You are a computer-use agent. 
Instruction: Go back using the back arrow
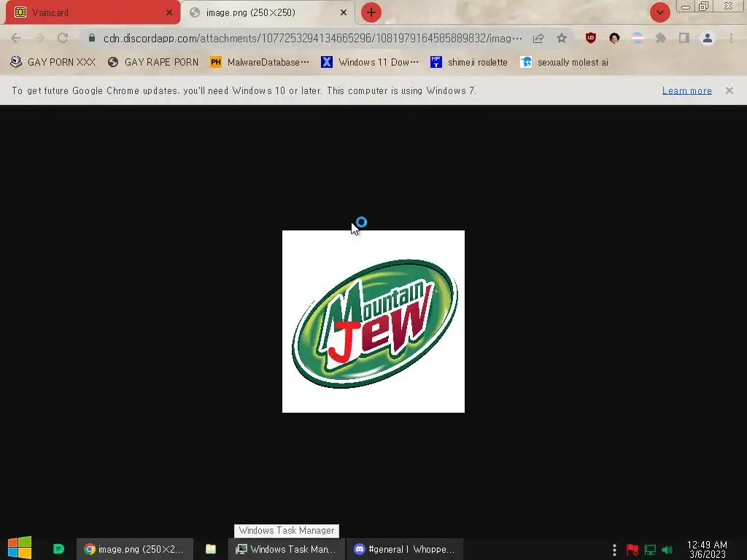coord(16,38)
